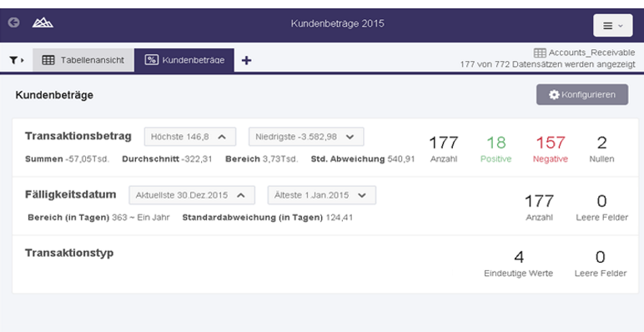Click the 177 Anzahl in Transaktionsbetrag row

click(x=444, y=148)
